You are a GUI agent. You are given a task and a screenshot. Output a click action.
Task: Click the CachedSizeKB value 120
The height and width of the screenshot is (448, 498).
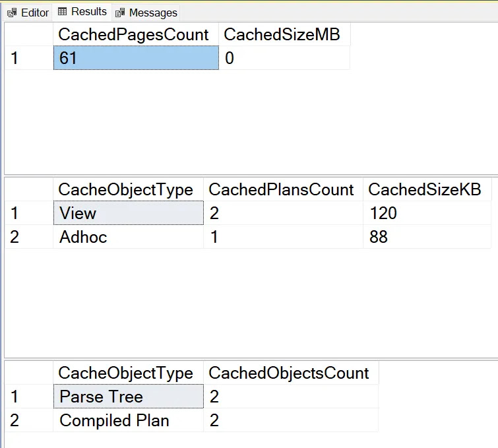pyautogui.click(x=427, y=213)
